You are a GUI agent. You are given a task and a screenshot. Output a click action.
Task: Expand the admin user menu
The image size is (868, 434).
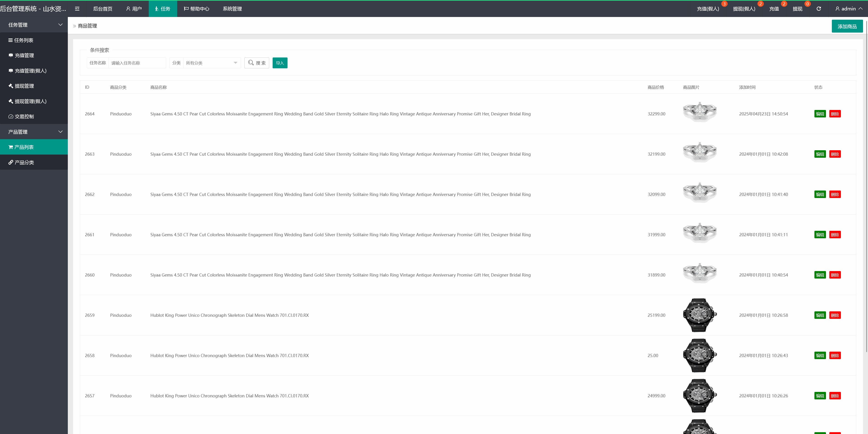(849, 9)
